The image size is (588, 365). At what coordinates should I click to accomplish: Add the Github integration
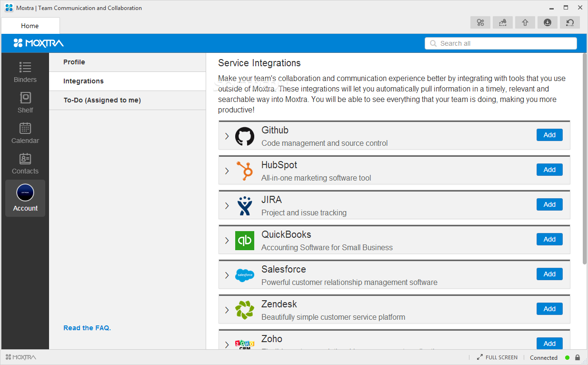click(549, 135)
